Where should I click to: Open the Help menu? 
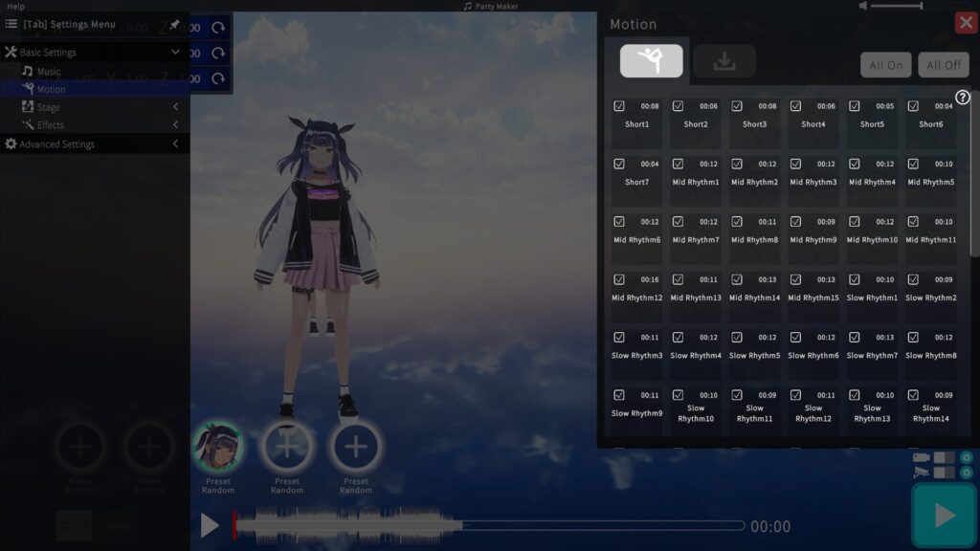pyautogui.click(x=15, y=7)
